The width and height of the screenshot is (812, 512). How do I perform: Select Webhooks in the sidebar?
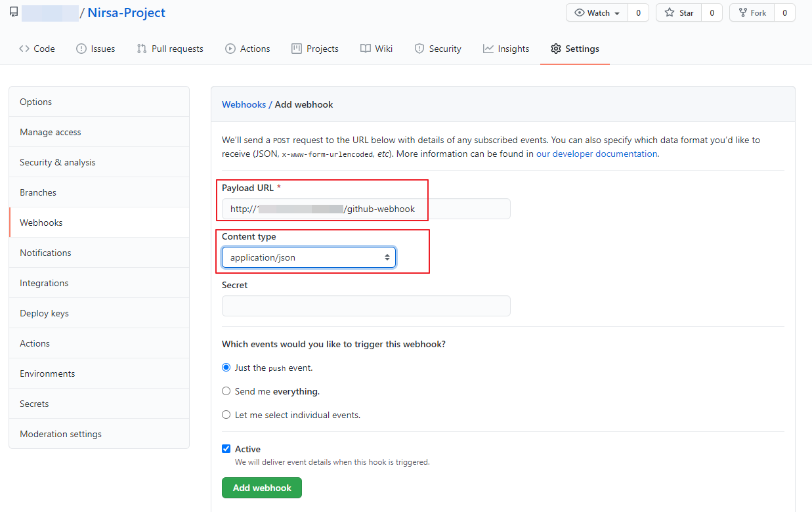pyautogui.click(x=99, y=223)
